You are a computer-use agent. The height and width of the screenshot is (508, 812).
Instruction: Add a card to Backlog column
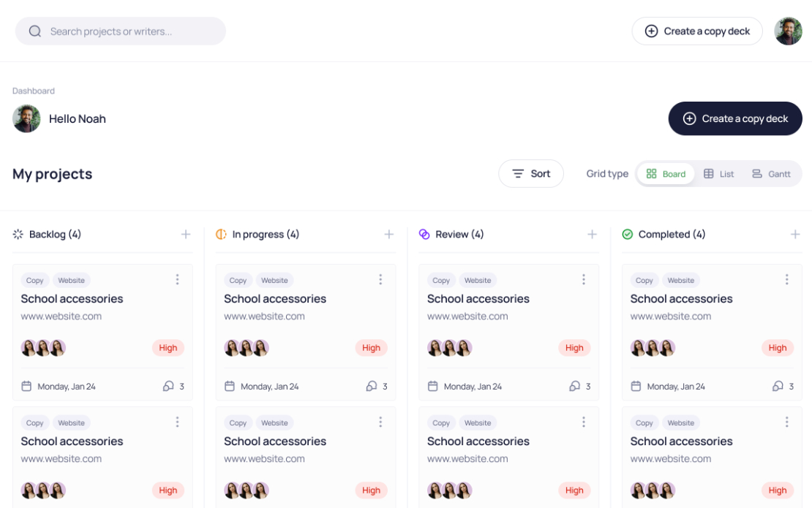click(x=185, y=235)
